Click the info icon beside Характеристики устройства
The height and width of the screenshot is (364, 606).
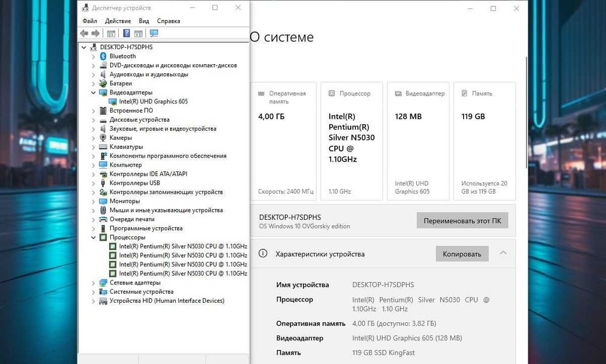[263, 254]
